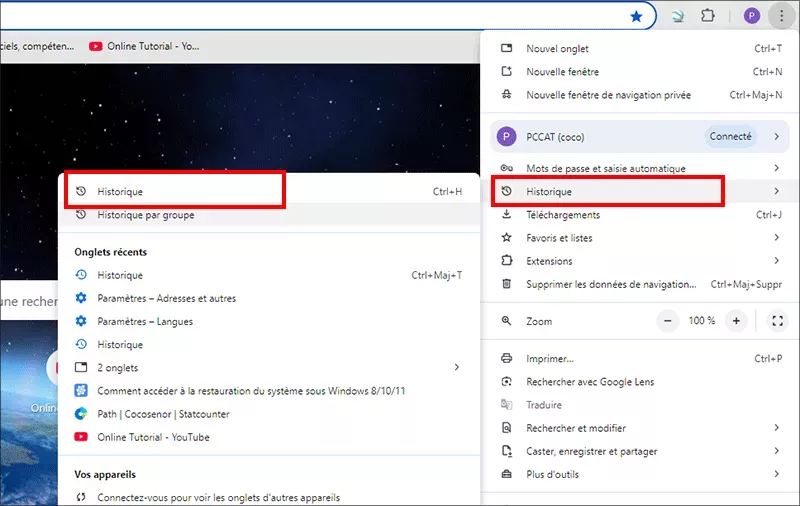Reopen Online Tutorial - YouTube recent tab
This screenshot has height=506, width=800.
269,437
